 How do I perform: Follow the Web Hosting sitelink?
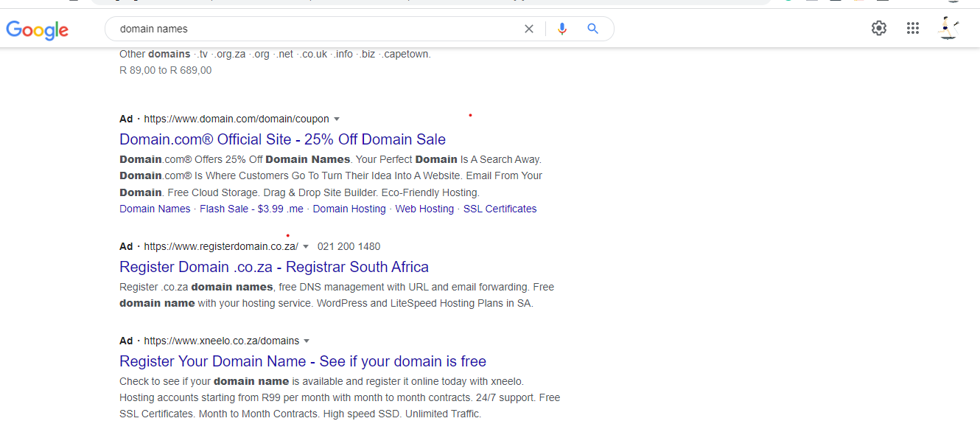(x=424, y=209)
